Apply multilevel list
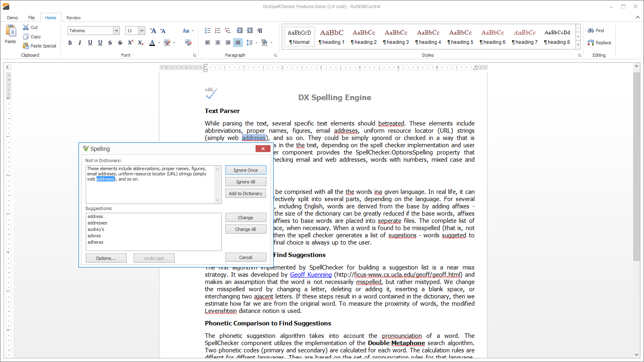 [x=228, y=31]
